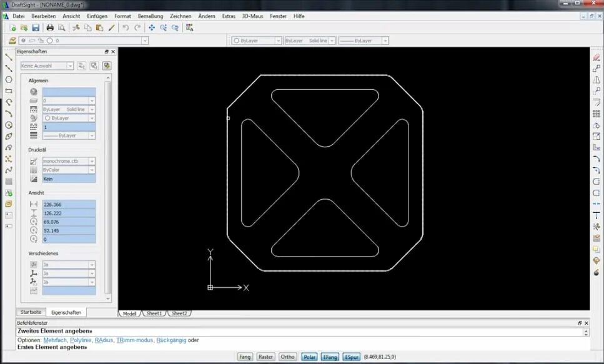Select the Trim scissors tool
Viewport: 604px width, 364px height.
click(597, 227)
